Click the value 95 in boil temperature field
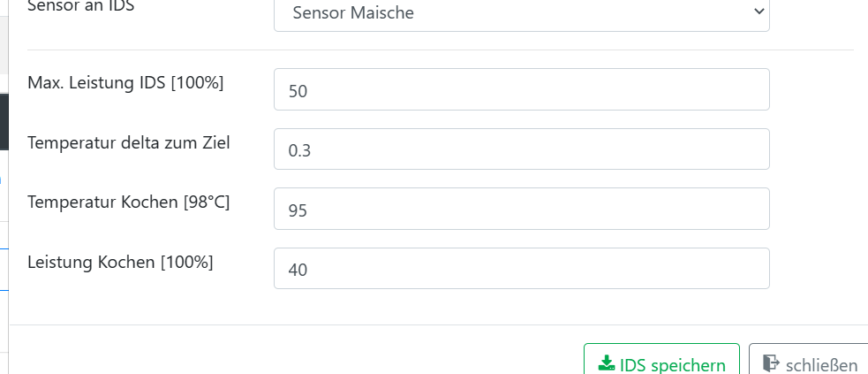868x374 pixels. coord(298,210)
